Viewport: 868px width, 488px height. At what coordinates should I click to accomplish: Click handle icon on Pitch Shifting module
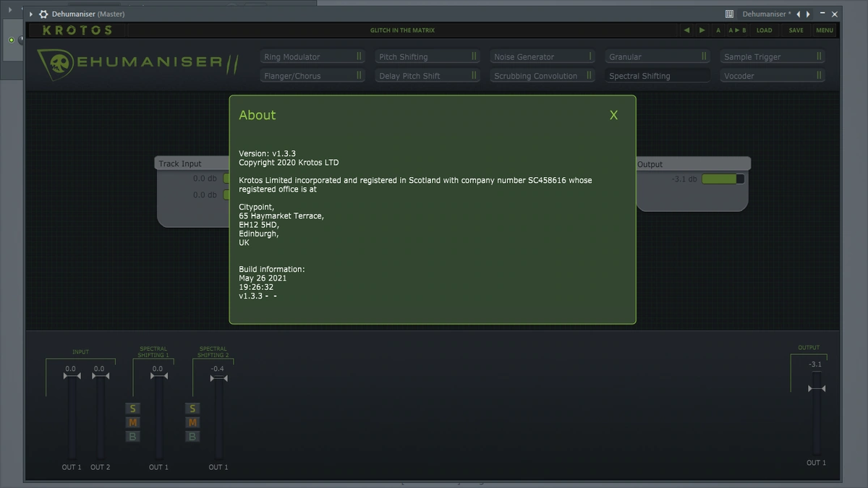[474, 56]
